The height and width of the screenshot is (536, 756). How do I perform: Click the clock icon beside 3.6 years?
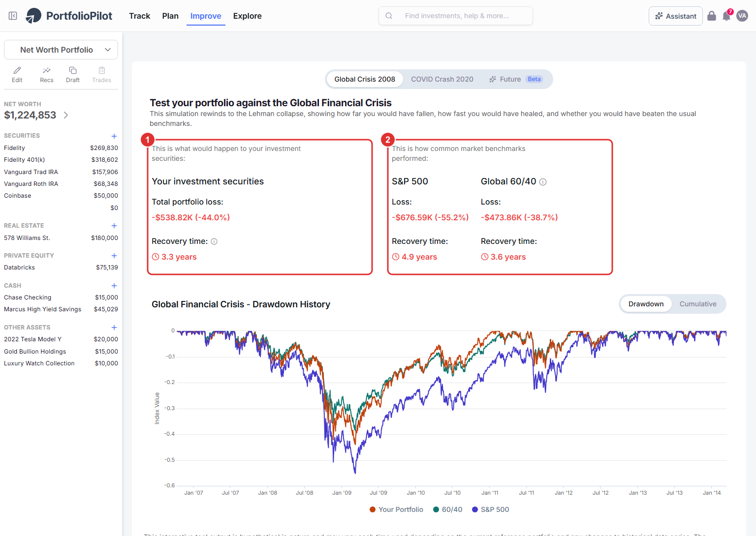click(485, 257)
